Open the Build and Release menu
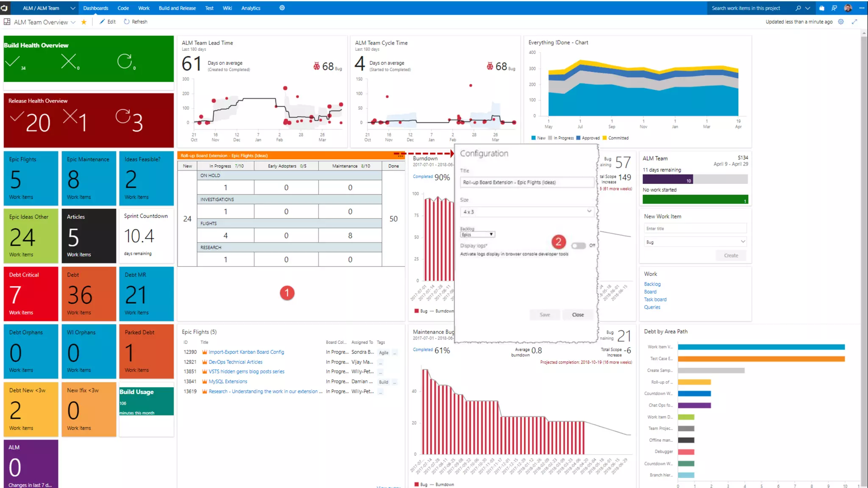 tap(177, 8)
